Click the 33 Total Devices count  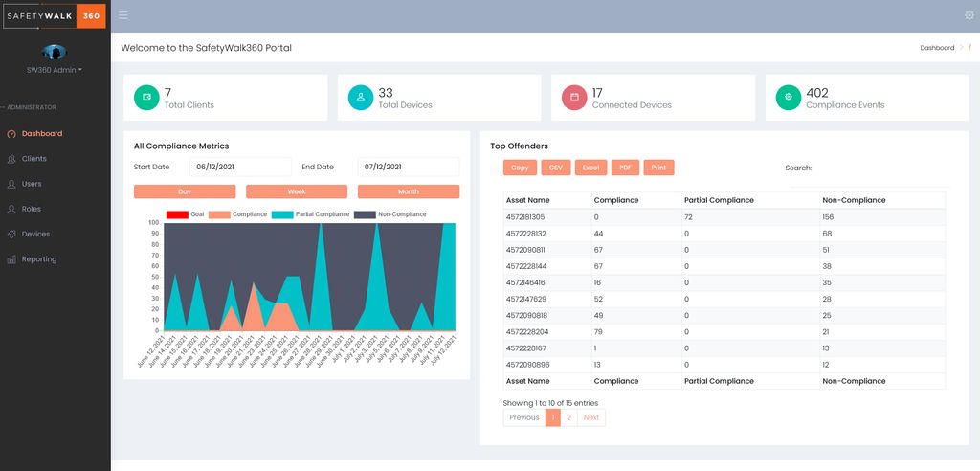click(x=386, y=93)
